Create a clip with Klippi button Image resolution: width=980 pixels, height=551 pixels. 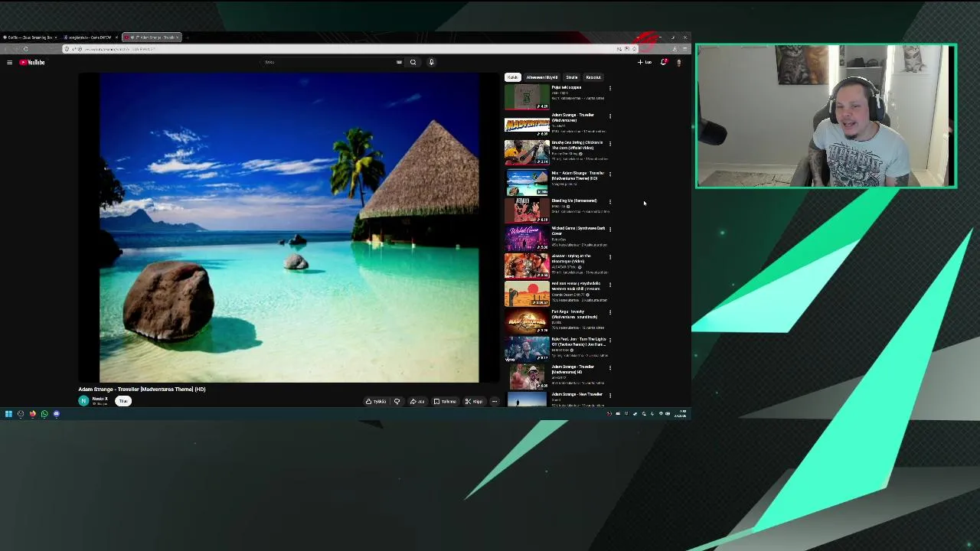[x=474, y=401]
